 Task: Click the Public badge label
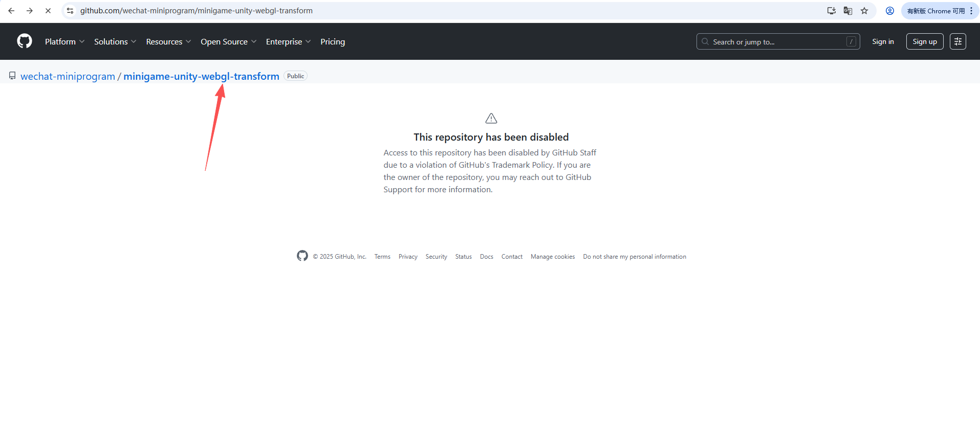(x=295, y=76)
